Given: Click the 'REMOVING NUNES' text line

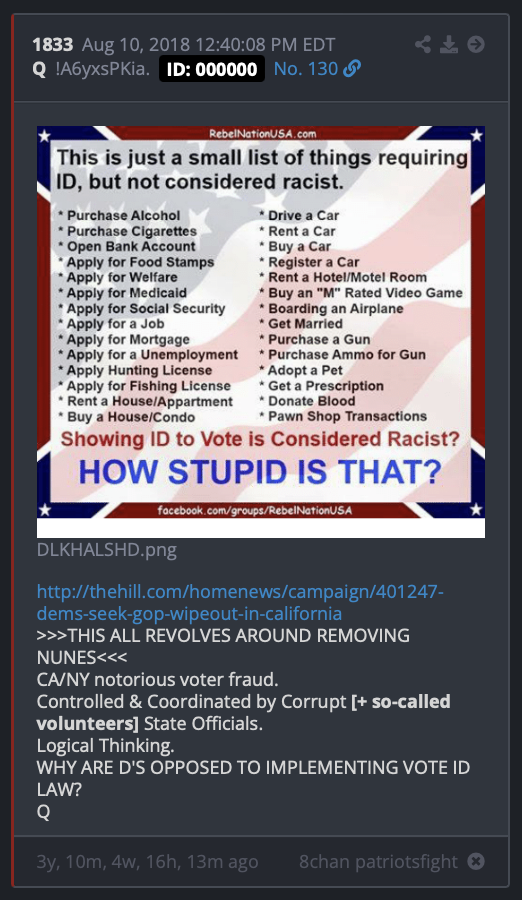Looking at the screenshot, I should (x=223, y=646).
